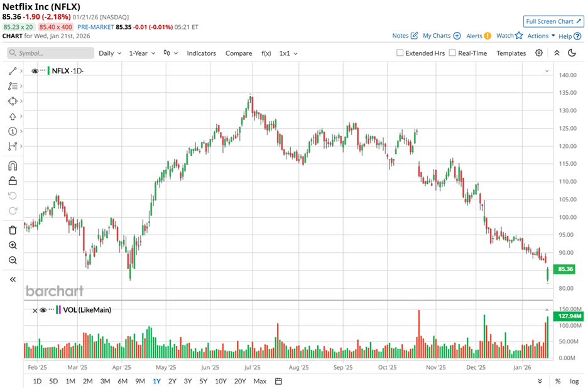Screen dimensions: 588x391
Task: Open the Full Screen Chart button
Action: pos(553,21)
